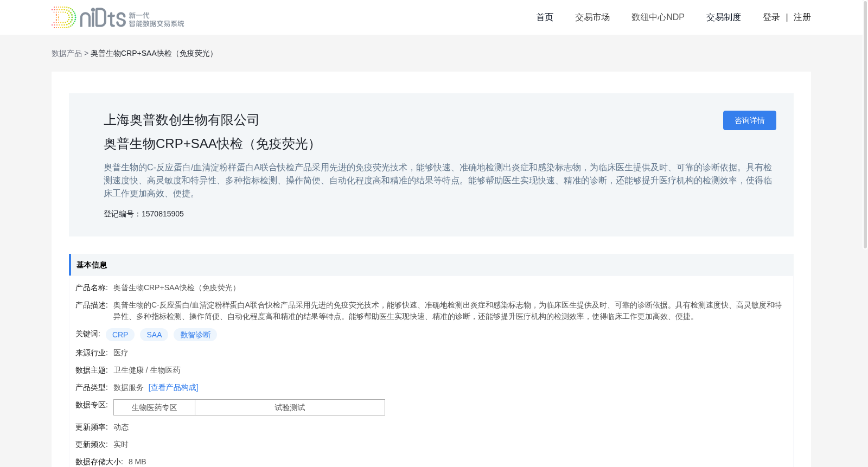868x467 pixels.
Task: Click the page vertical scrollbar thumb
Action: click(x=865, y=125)
